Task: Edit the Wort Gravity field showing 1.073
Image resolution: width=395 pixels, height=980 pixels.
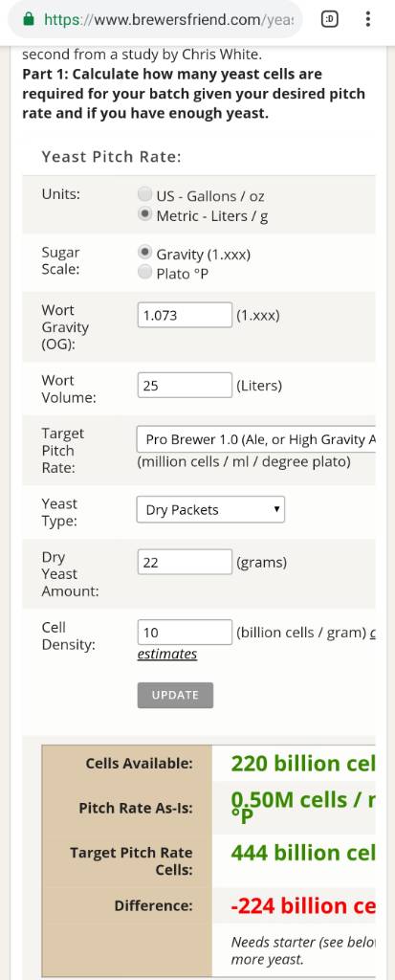Action: pos(185,315)
